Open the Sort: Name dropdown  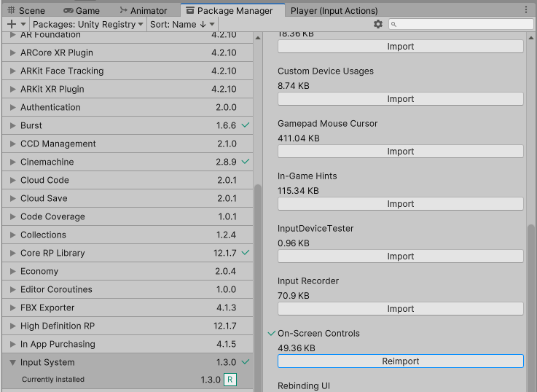[x=182, y=24]
